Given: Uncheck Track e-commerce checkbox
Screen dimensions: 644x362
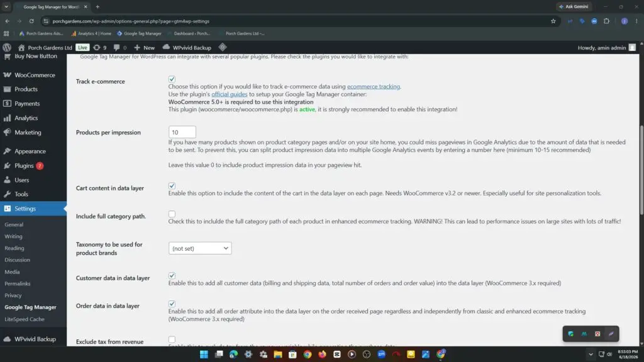Looking at the screenshot, I should (x=172, y=79).
